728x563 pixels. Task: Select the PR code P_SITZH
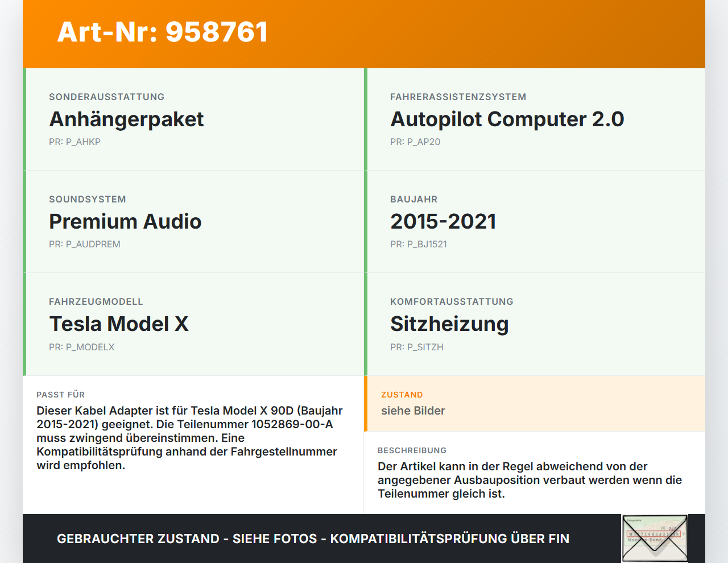tap(417, 347)
